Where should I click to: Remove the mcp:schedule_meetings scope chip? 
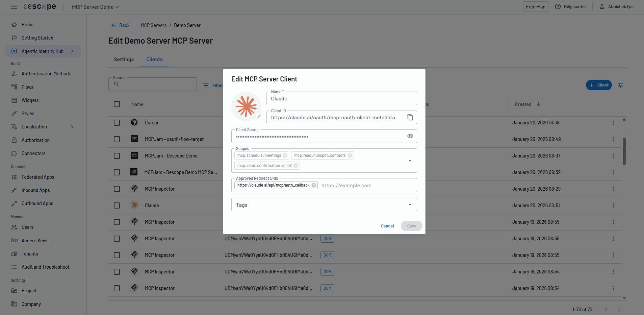tap(285, 155)
